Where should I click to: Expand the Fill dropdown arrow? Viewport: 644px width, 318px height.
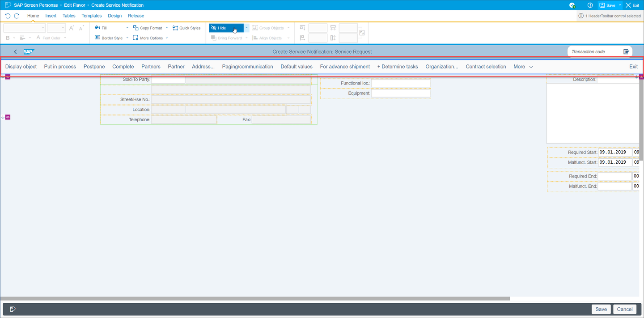coord(127,28)
